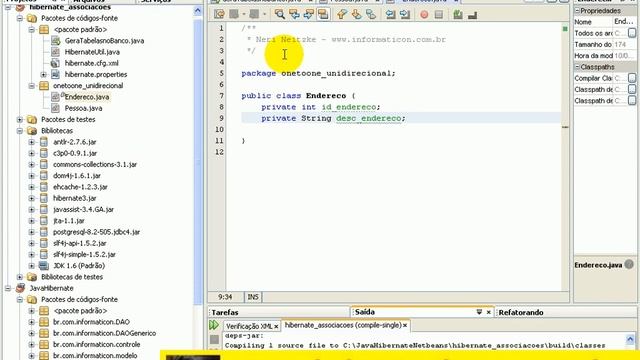Expand the antlr-2.7.6.jar node
640x360 pixels.
pos(31,142)
